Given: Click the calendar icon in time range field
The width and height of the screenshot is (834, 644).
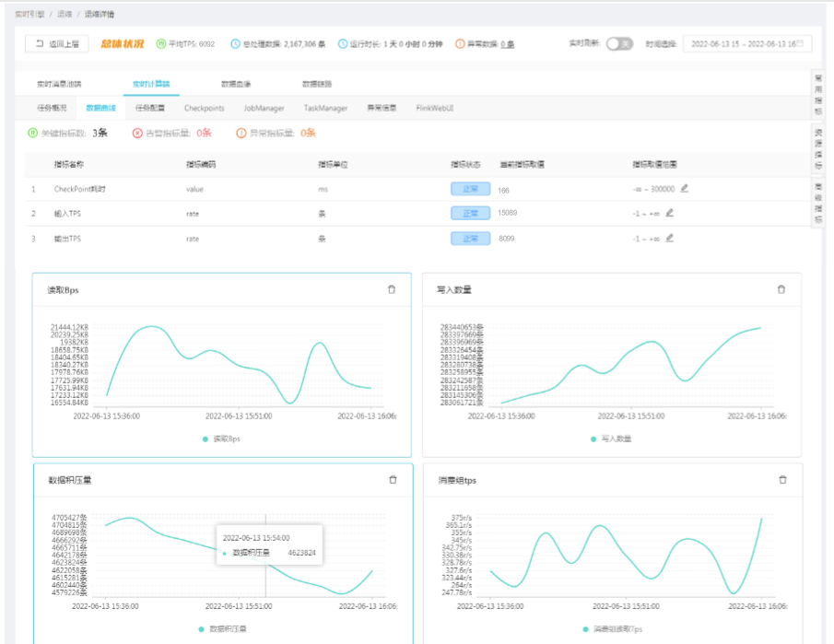Looking at the screenshot, I should click(800, 43).
